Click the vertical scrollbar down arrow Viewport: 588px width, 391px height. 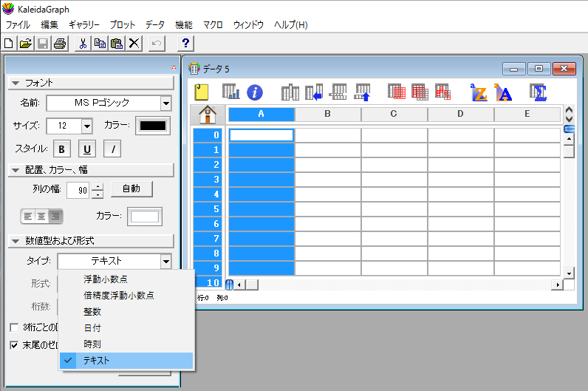[569, 273]
